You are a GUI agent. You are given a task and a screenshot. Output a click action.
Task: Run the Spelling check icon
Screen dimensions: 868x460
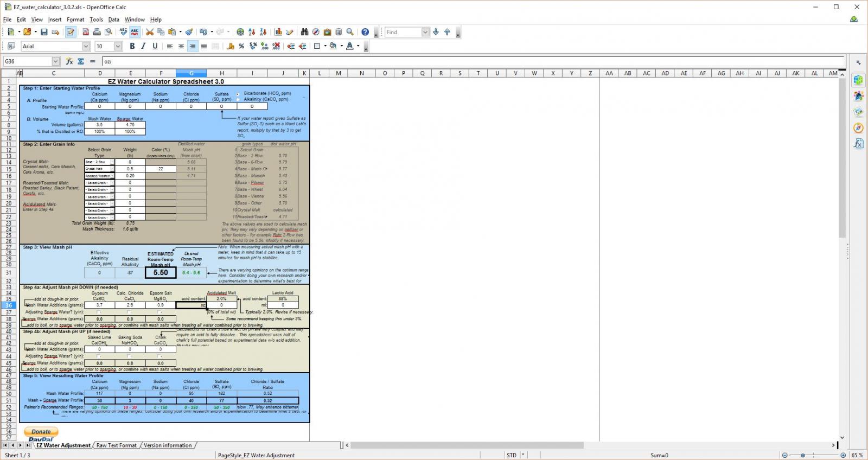pos(124,33)
